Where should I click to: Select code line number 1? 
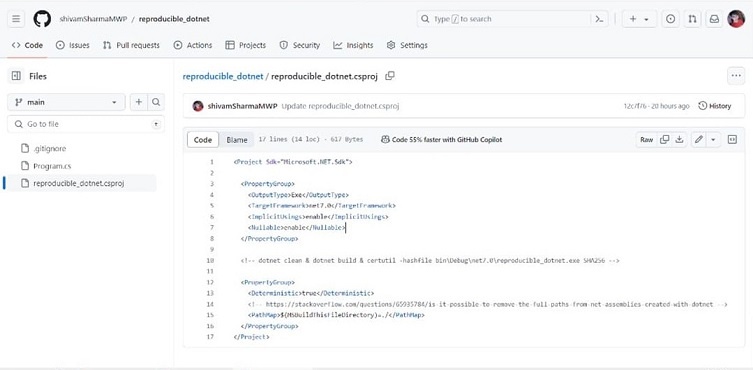[x=212, y=162]
